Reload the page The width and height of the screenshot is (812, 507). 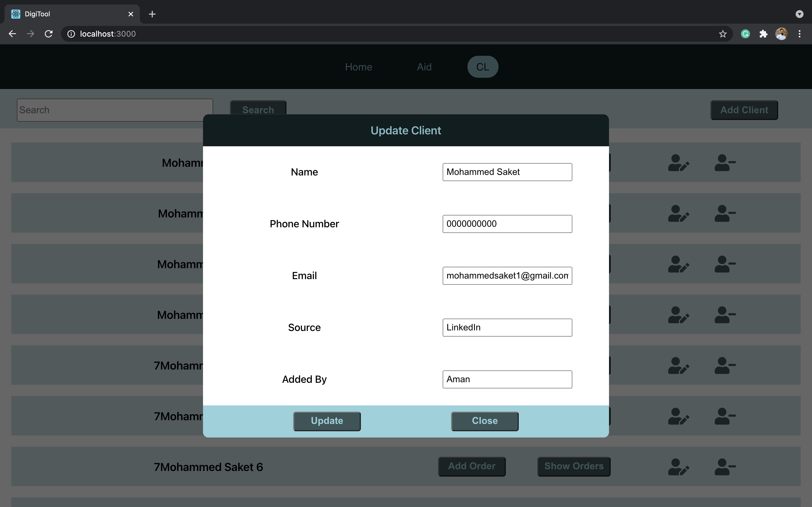49,34
